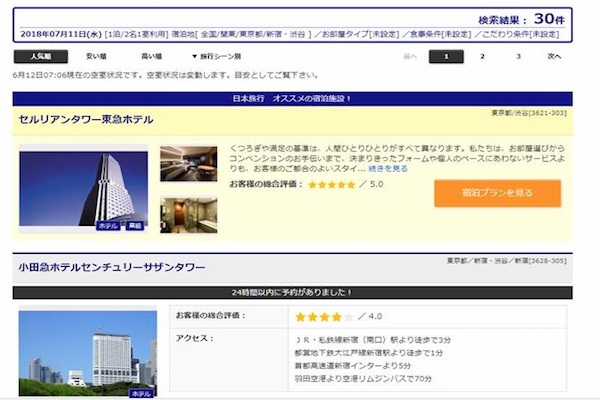Go to results page 2
Image resolution: width=600 pixels, height=400 pixels.
pos(482,57)
